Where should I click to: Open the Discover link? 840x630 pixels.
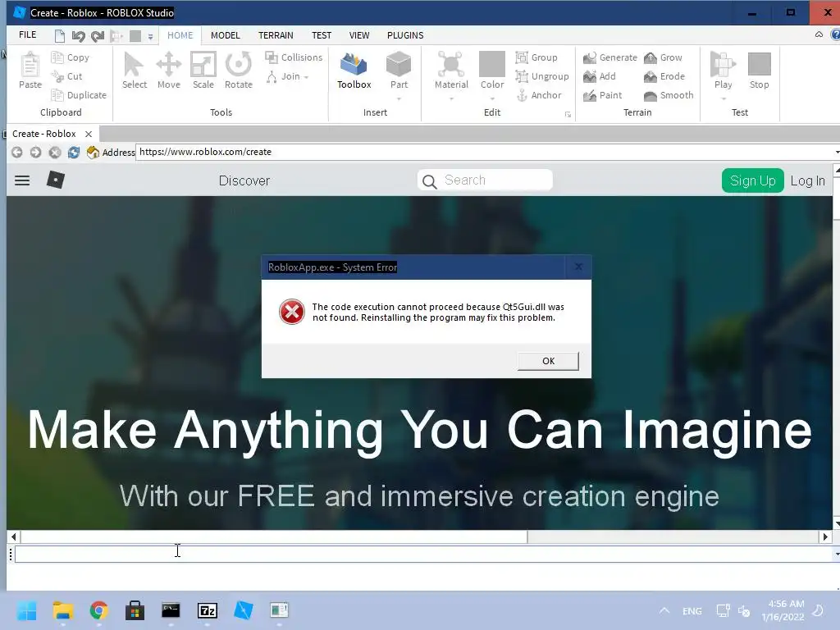click(244, 180)
